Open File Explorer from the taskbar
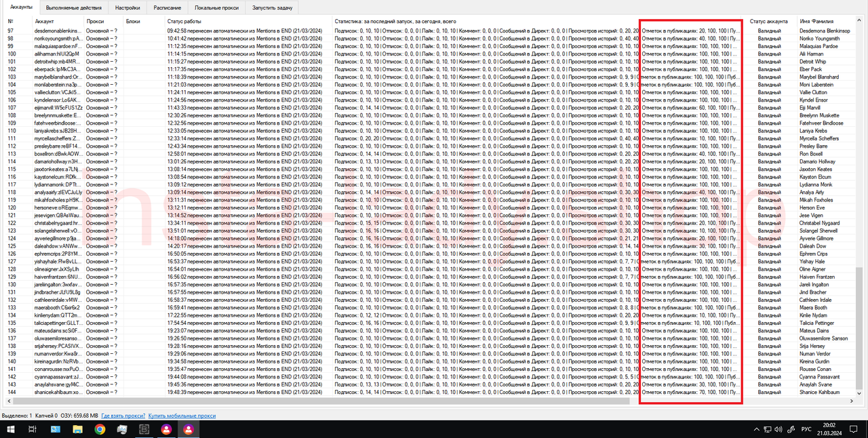 coord(77,429)
